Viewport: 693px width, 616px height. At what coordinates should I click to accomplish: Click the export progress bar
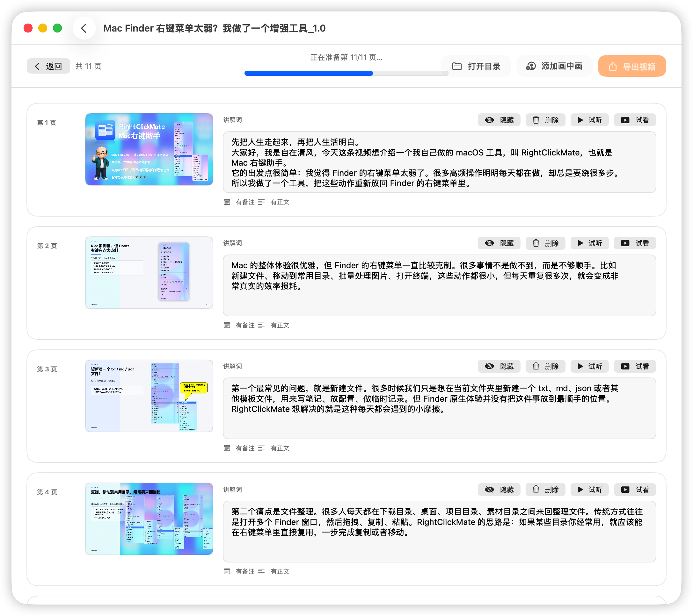click(x=346, y=73)
